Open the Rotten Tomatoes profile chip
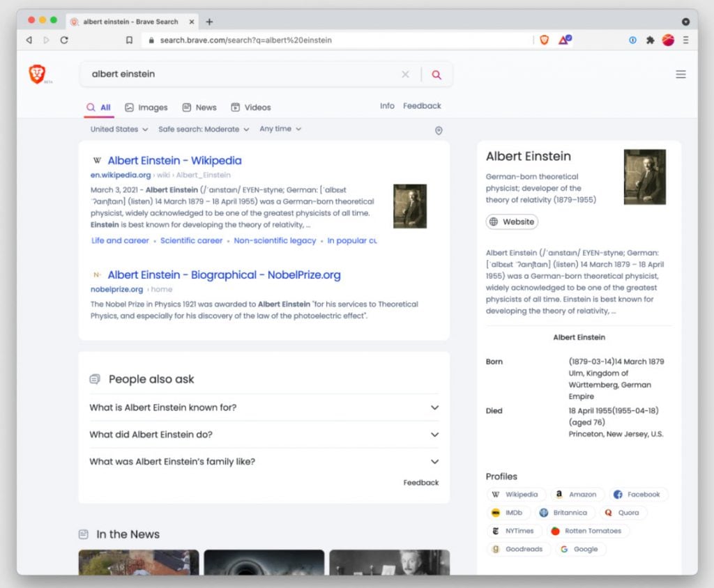The width and height of the screenshot is (714, 588). (x=586, y=531)
